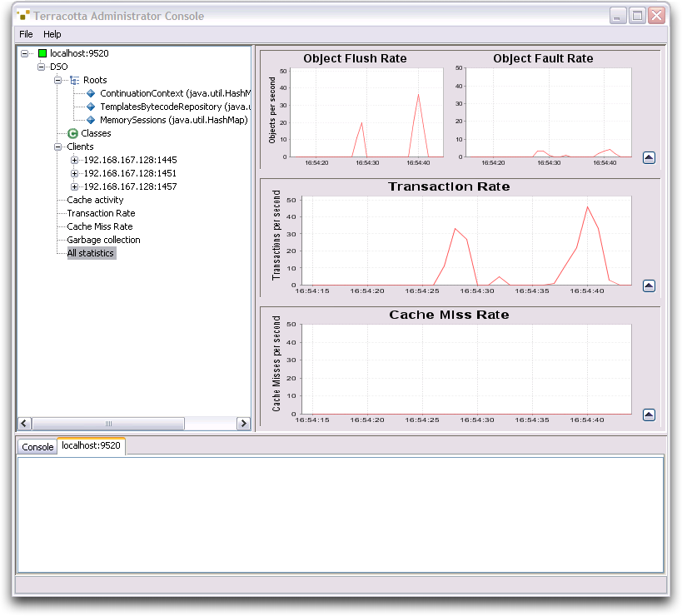Close the Terracotta Administrator Console window
Image resolution: width=682 pixels, height=616 pixels.
coord(656,16)
